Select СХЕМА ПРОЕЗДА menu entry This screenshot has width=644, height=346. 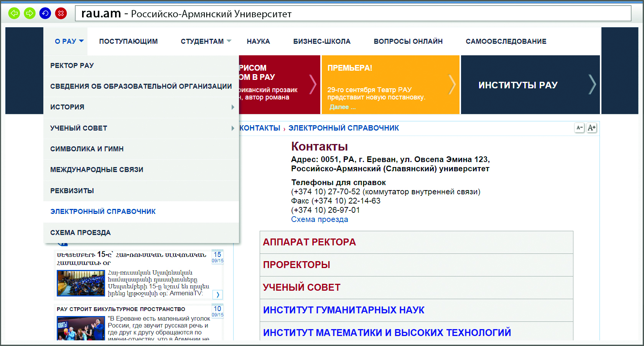pos(141,233)
